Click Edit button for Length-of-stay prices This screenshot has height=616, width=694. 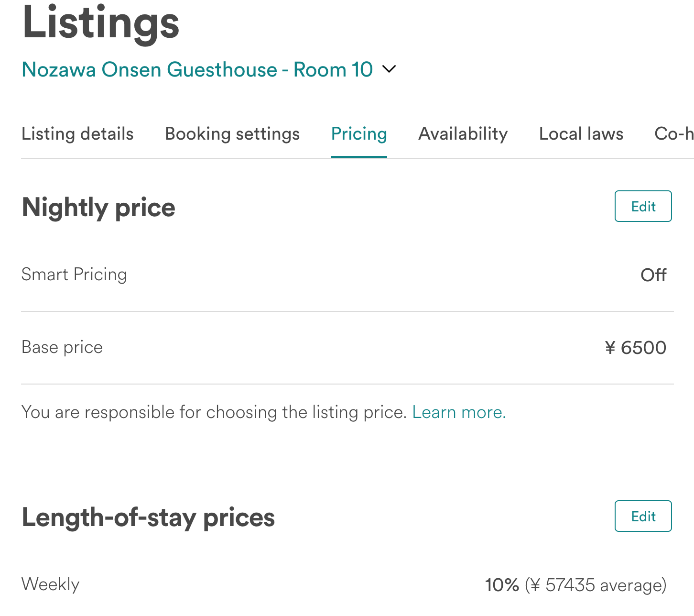643,517
